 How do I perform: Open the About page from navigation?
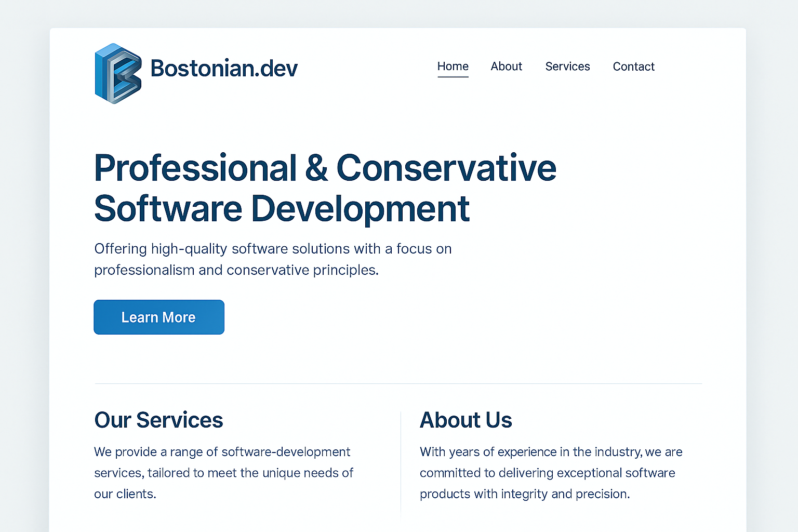click(x=506, y=66)
